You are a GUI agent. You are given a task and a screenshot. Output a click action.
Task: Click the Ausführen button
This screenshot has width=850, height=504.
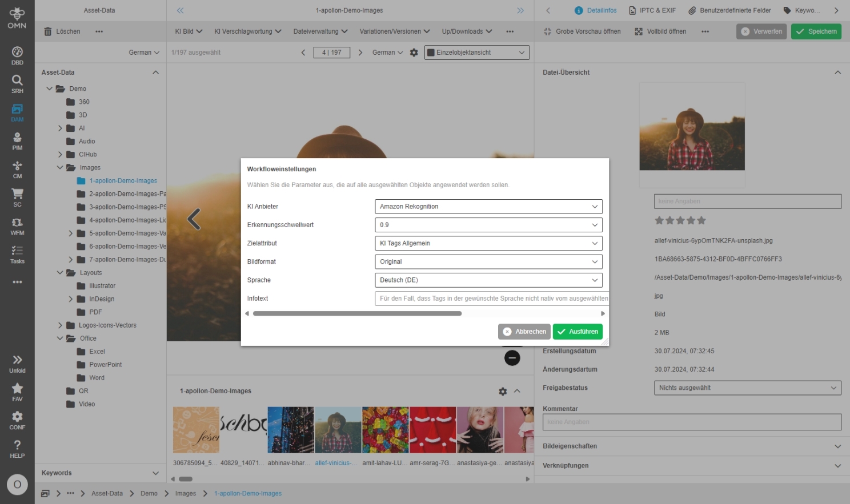[x=577, y=332]
